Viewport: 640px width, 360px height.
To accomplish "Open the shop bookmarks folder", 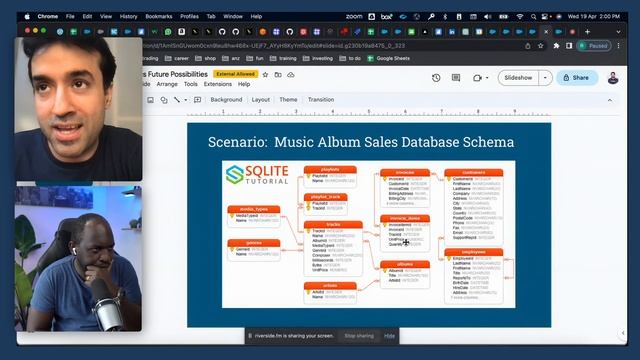I will pyautogui.click(x=205, y=58).
